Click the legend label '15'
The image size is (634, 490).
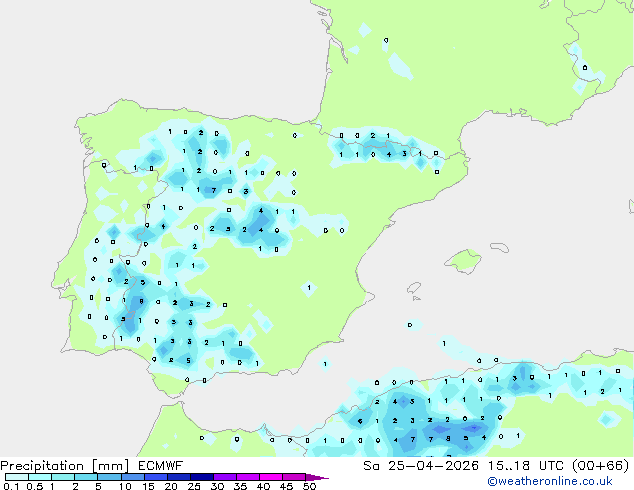coord(148,486)
